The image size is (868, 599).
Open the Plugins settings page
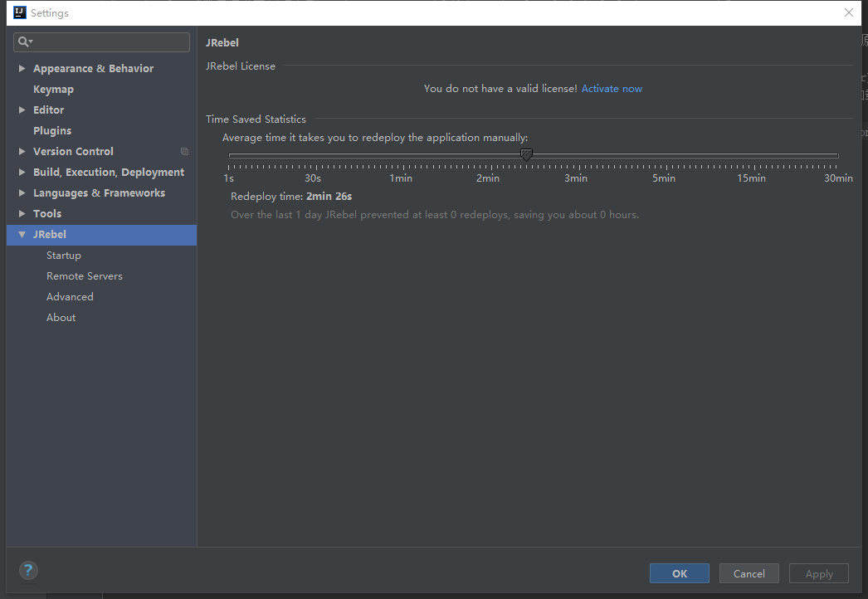point(52,130)
